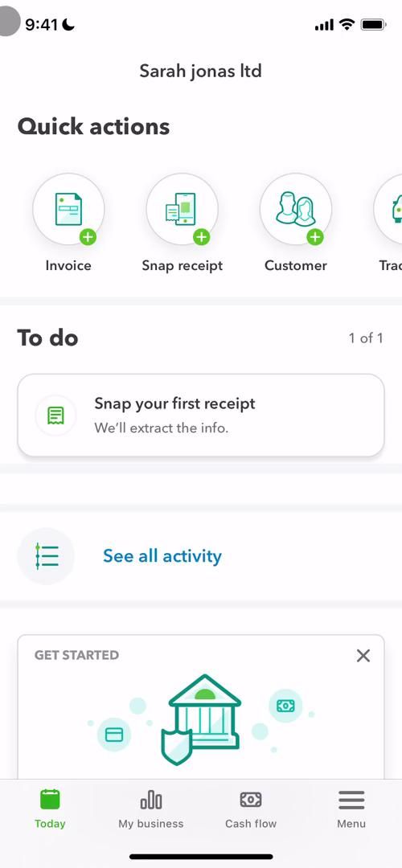Tap the battery icon in status bar
Viewport: 402px width, 868px height.
373,24
